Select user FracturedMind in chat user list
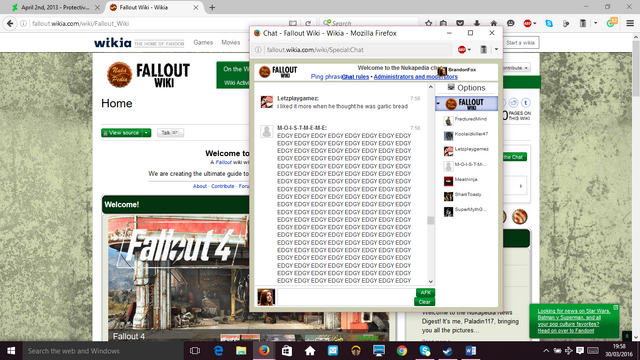640x360 pixels. click(466, 120)
